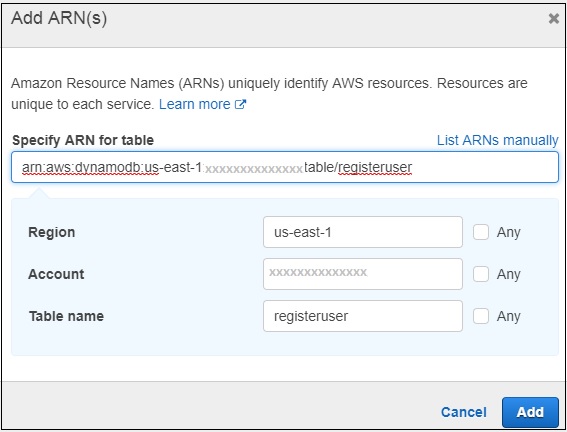Screen dimensions: 567x432
Task: Click the blue Add button
Action: [x=530, y=412]
